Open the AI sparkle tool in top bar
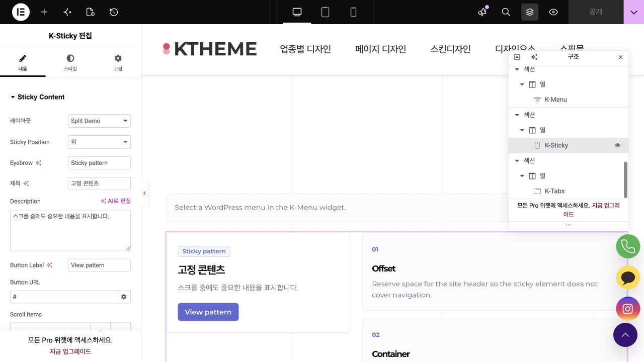Image resolution: width=644 pixels, height=362 pixels. pos(67,12)
